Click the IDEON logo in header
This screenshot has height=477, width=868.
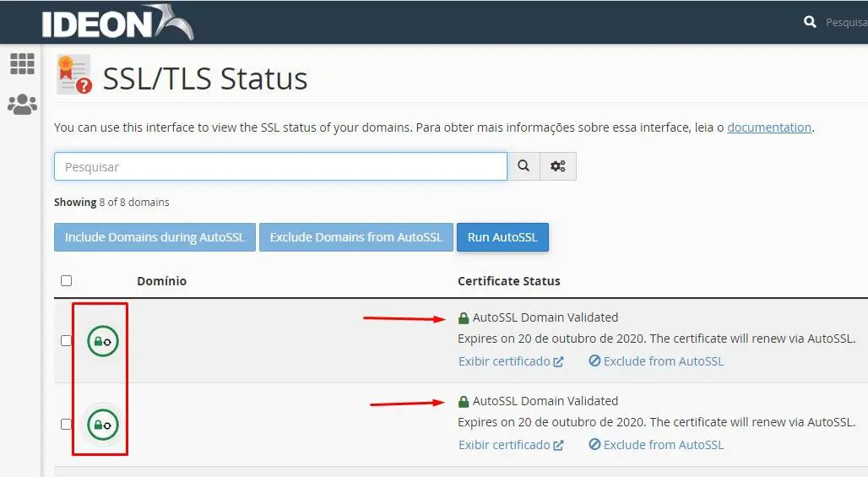(x=117, y=22)
